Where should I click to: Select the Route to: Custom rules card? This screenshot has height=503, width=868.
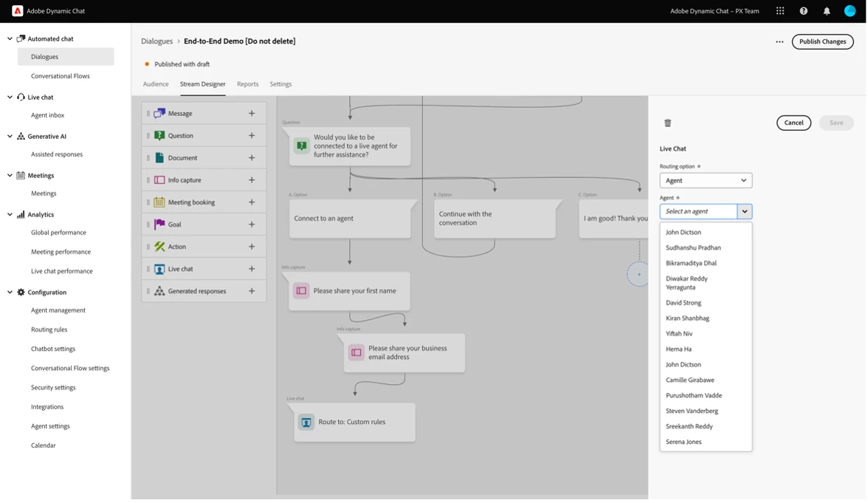[x=354, y=422]
